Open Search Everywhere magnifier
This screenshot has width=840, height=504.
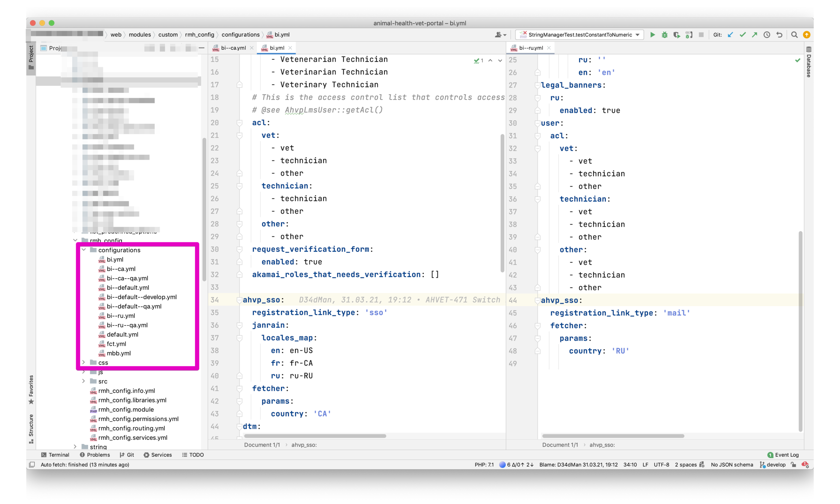[x=794, y=35]
